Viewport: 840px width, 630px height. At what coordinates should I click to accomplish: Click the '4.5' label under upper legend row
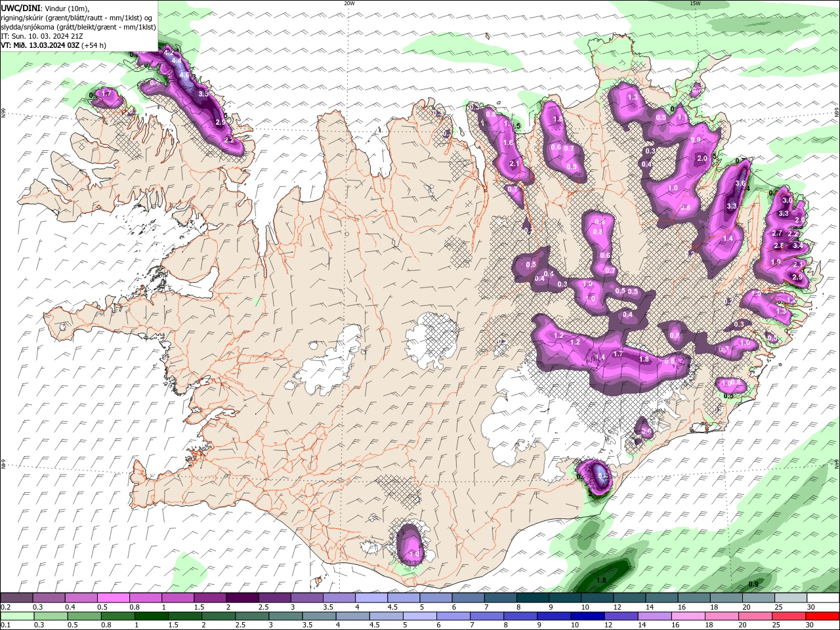392,607
